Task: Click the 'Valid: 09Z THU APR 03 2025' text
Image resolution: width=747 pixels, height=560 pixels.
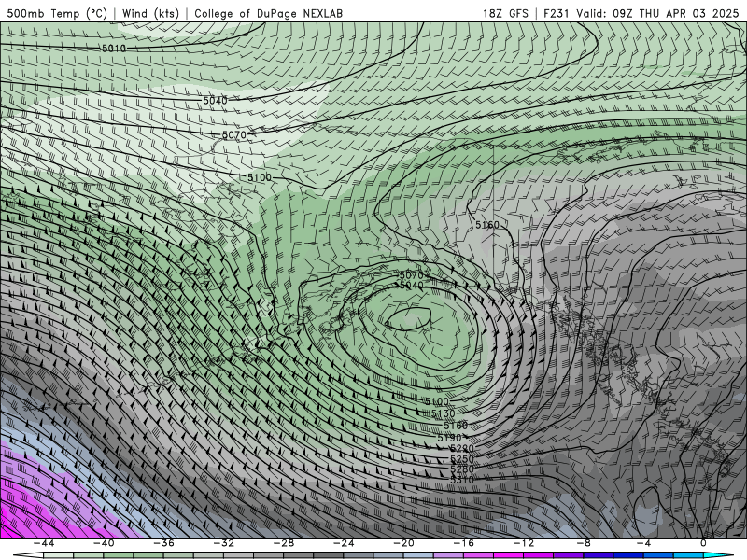Action: 657,13
